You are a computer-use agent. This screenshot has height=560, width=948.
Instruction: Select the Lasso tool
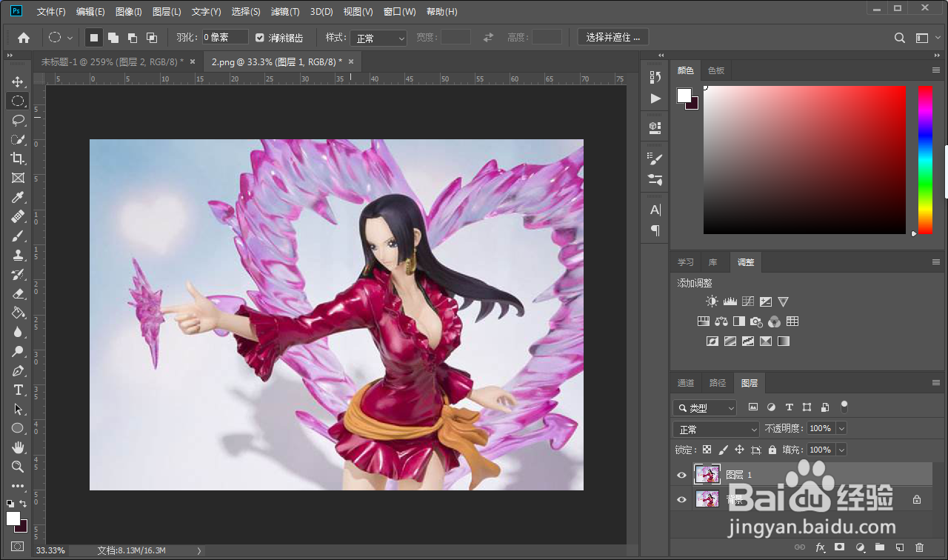18,120
